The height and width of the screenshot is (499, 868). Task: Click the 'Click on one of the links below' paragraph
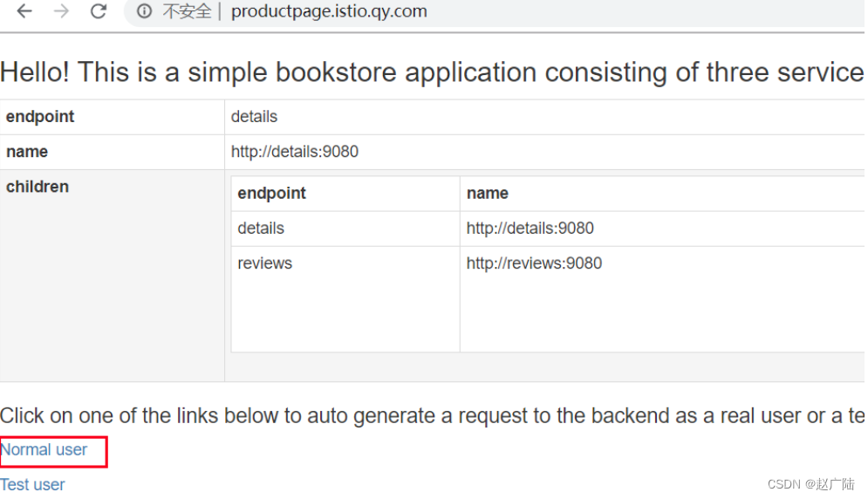click(432, 416)
